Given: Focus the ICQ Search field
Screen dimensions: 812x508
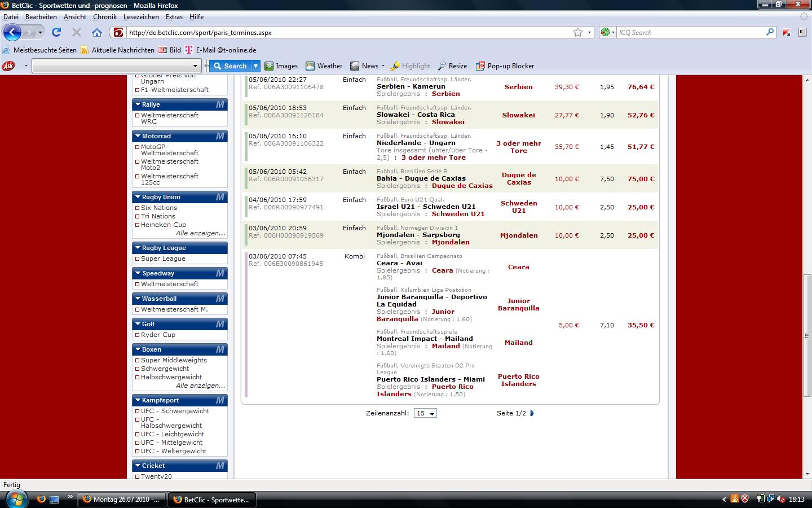Looking at the screenshot, I should pyautogui.click(x=691, y=32).
